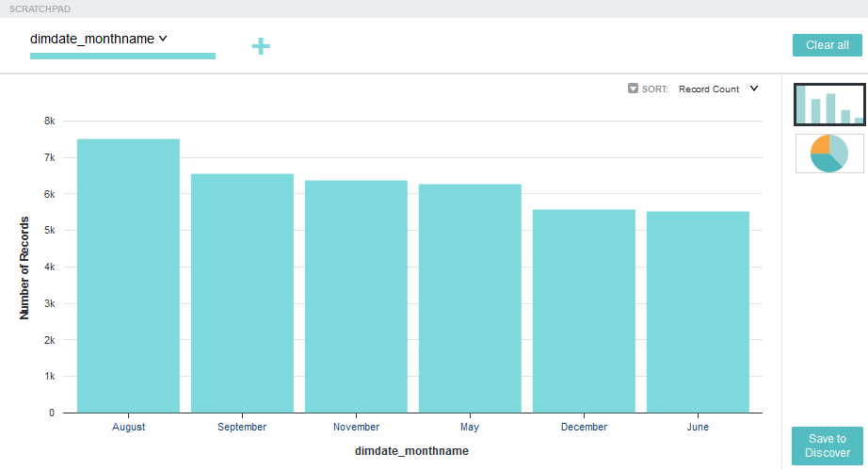
Task: Click the 8k y-axis tick label
Action: 49,121
